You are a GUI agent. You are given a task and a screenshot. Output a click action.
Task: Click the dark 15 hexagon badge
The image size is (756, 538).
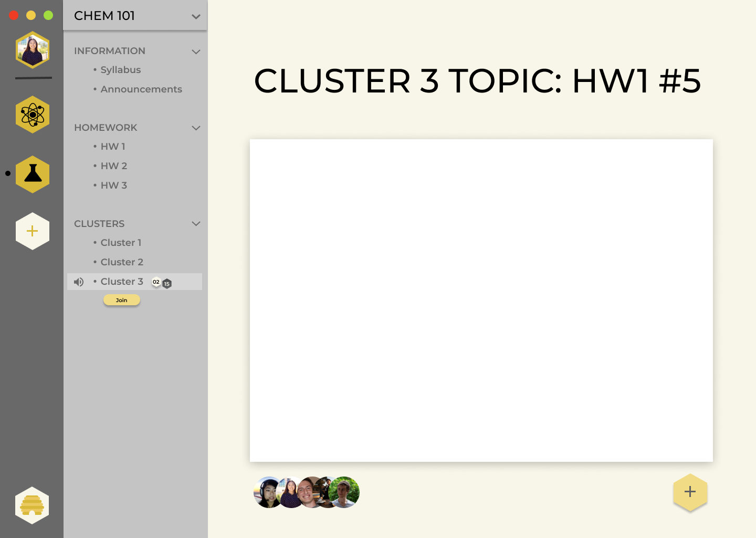coord(167,284)
